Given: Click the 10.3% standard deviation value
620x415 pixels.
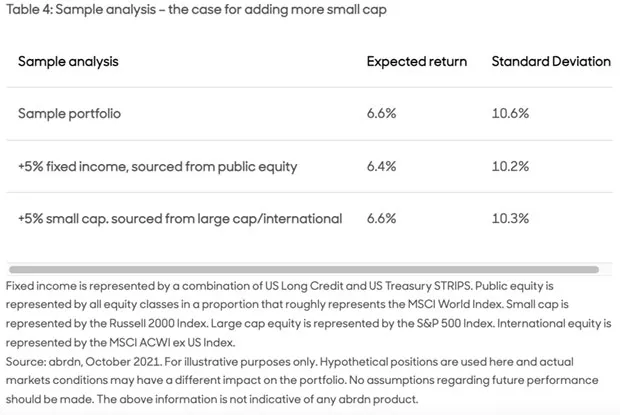Looking at the screenshot, I should click(510, 218).
